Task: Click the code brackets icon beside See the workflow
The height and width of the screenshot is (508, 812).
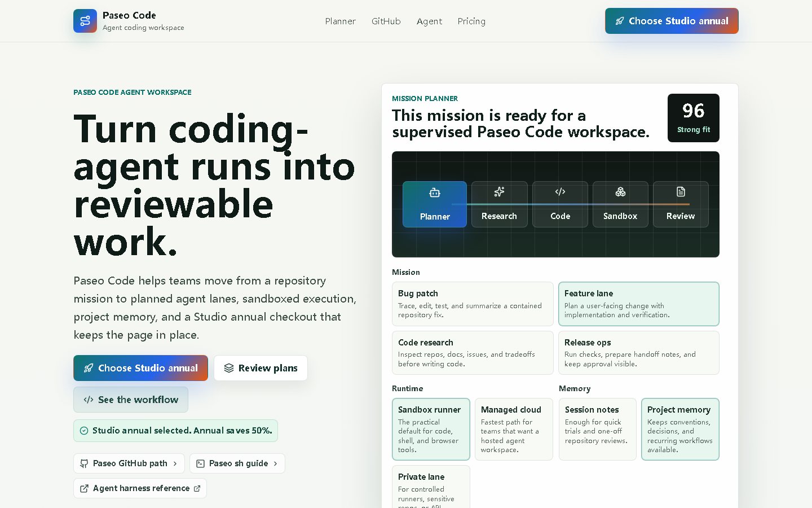Action: pos(89,400)
